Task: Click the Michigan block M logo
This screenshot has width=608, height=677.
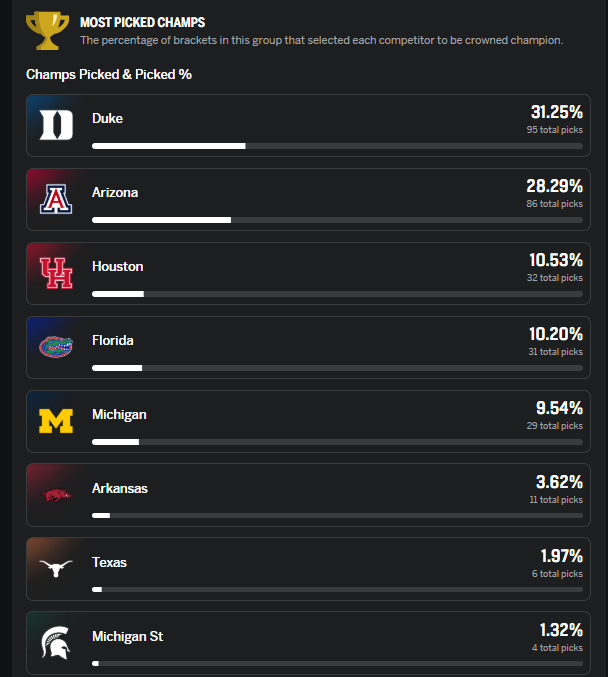Action: tap(56, 421)
